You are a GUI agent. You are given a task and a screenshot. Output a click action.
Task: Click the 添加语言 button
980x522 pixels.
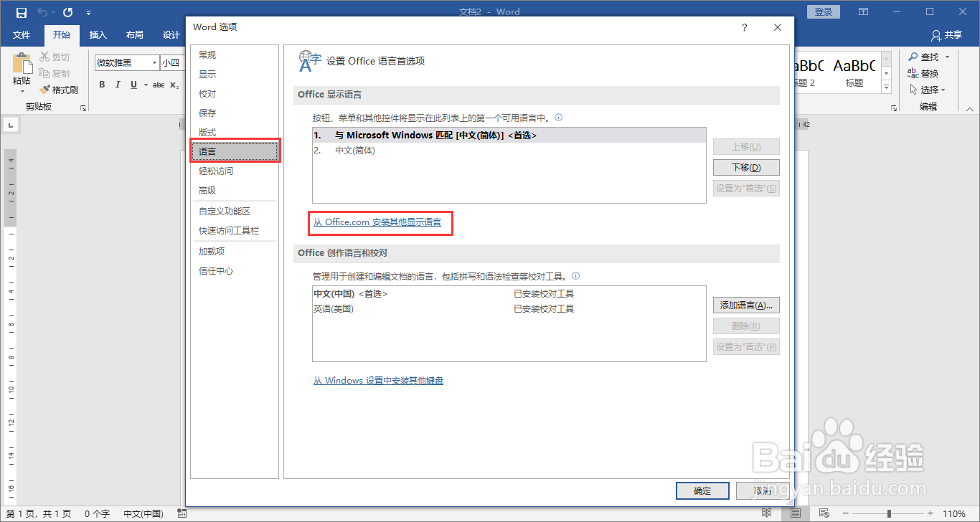745,305
